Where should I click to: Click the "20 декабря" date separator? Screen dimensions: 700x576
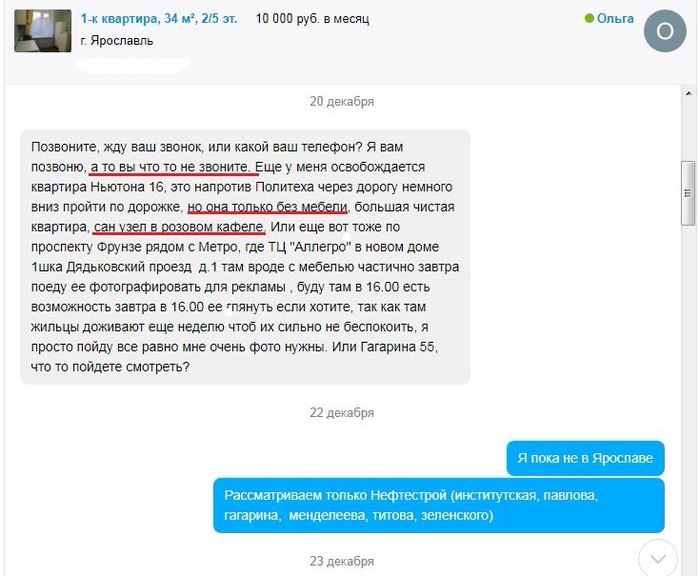(x=342, y=101)
